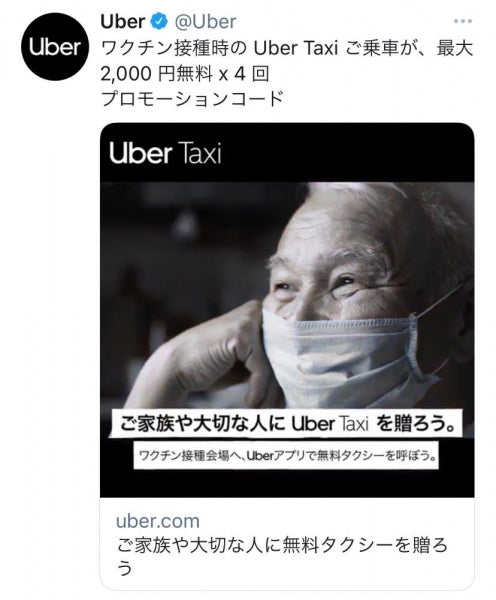Click the Uber Taxi logo in card
Viewport: 496px width, 600px height.
[x=165, y=153]
